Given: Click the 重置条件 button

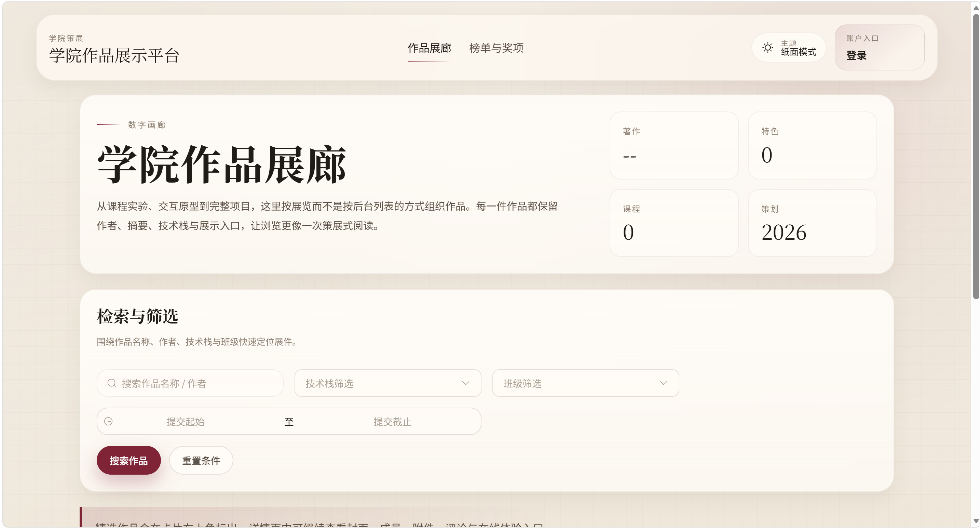Looking at the screenshot, I should 201,461.
